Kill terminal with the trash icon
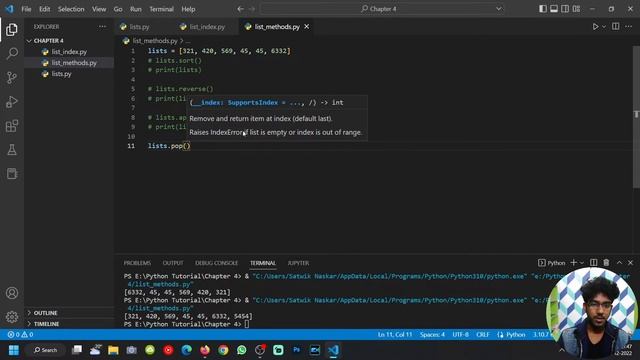This screenshot has height=360, width=640. (x=607, y=262)
